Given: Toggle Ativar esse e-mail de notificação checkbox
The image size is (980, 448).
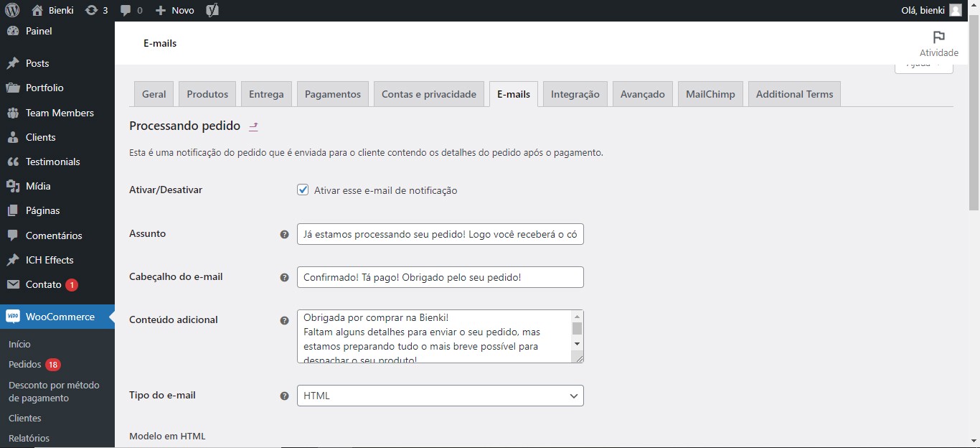Looking at the screenshot, I should pos(303,190).
